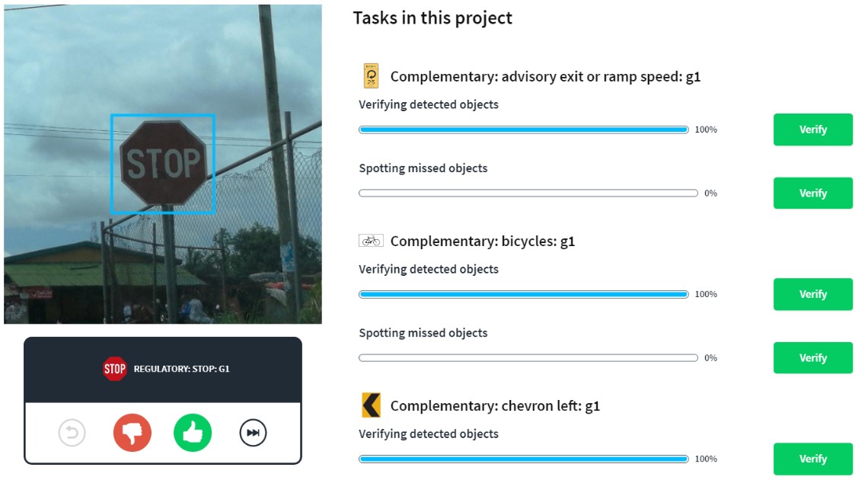Open the 'Complementary: bicycles: g1' task title
Screen dimensions: 868x496
[482, 242]
